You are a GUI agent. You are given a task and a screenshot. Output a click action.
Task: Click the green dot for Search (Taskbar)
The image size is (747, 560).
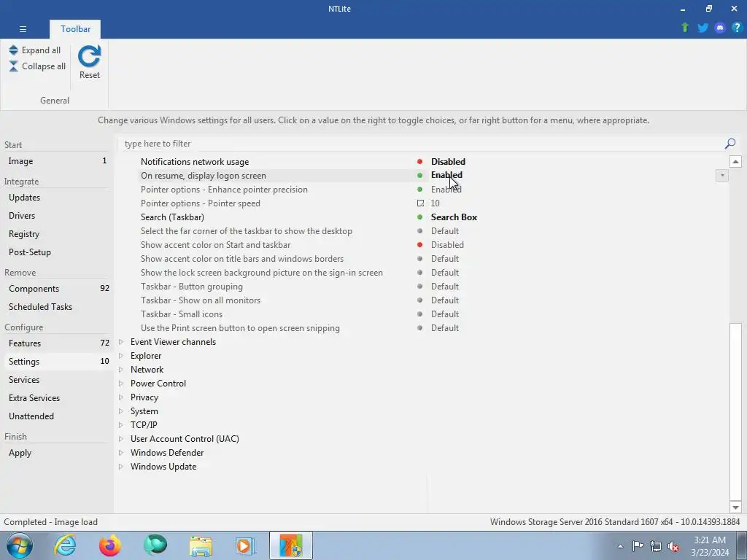tap(419, 217)
